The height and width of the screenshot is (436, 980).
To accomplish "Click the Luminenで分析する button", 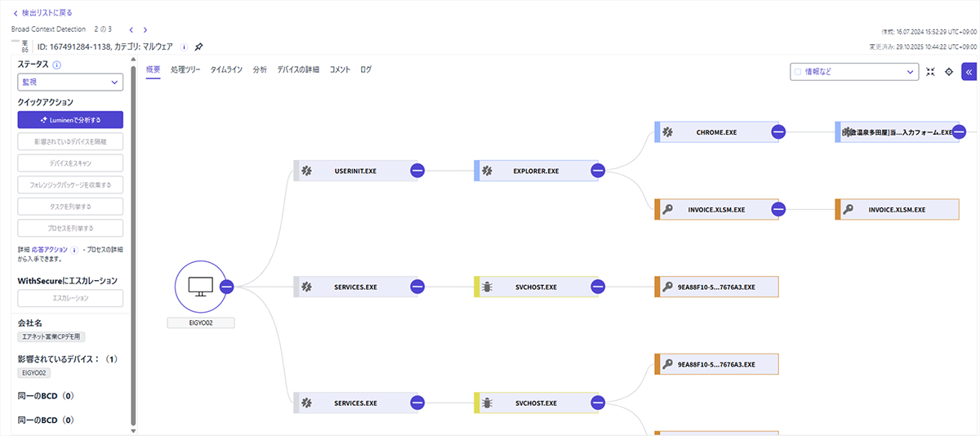I will coord(70,120).
